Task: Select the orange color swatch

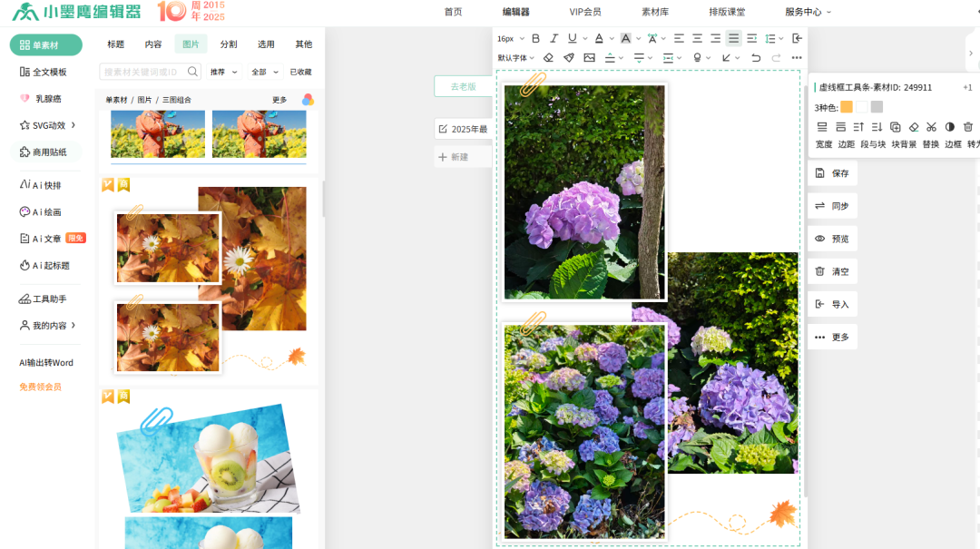Action: pyautogui.click(x=847, y=107)
